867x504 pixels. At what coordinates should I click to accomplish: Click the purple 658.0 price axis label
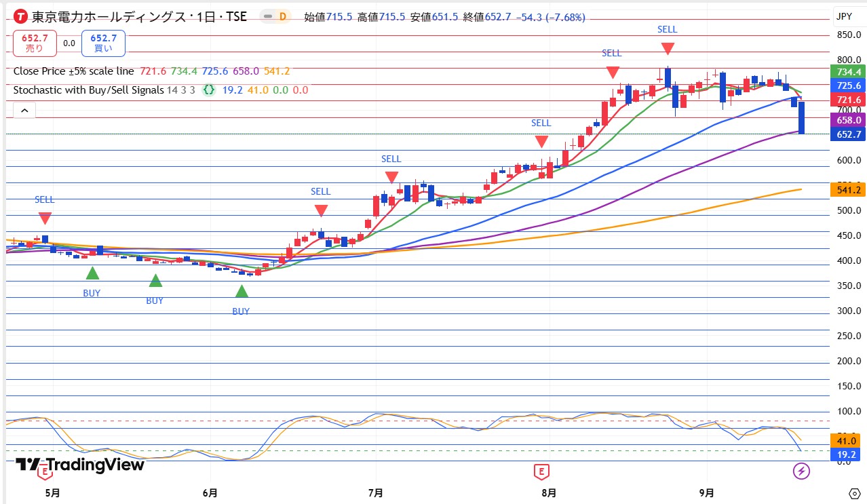(x=847, y=119)
